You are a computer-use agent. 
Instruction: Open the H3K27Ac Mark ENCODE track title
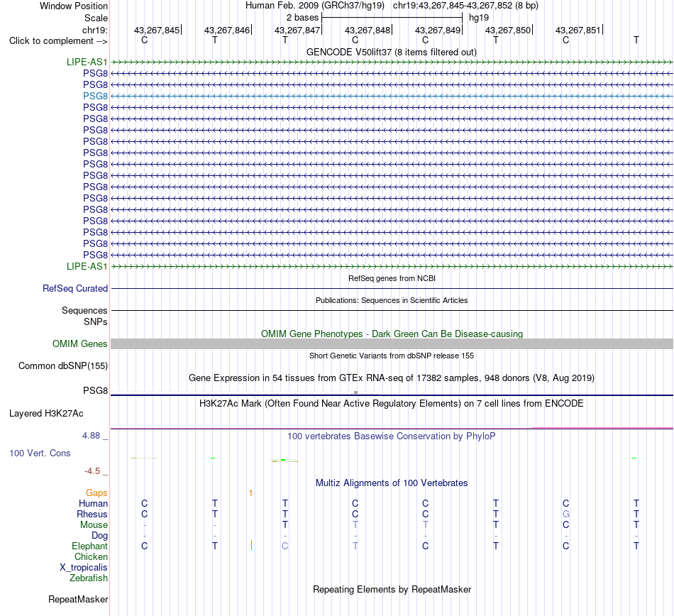pos(392,404)
